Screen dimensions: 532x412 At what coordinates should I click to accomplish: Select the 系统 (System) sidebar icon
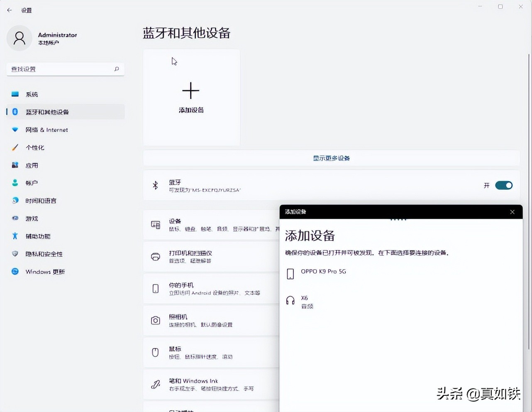pos(15,94)
